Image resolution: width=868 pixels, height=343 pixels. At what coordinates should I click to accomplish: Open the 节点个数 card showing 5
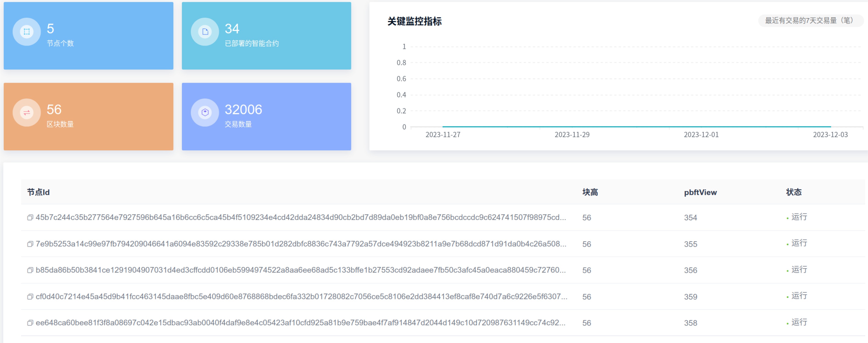pos(89,36)
